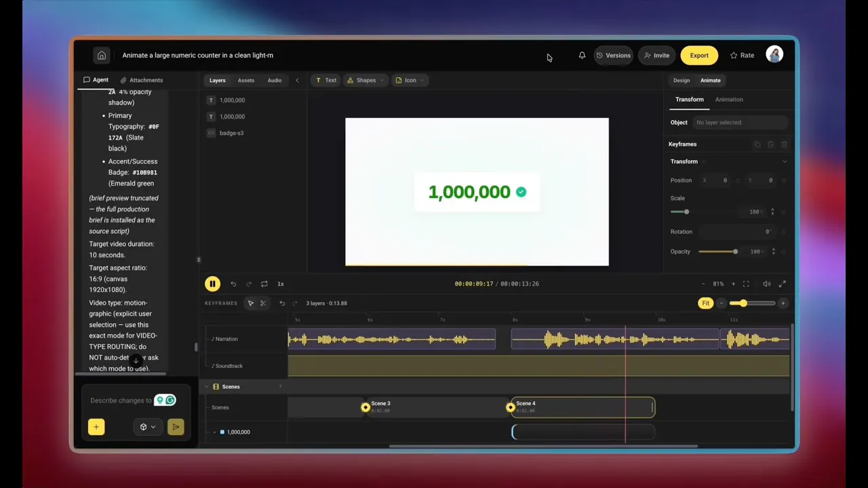Go to the home screen icon

(x=101, y=56)
